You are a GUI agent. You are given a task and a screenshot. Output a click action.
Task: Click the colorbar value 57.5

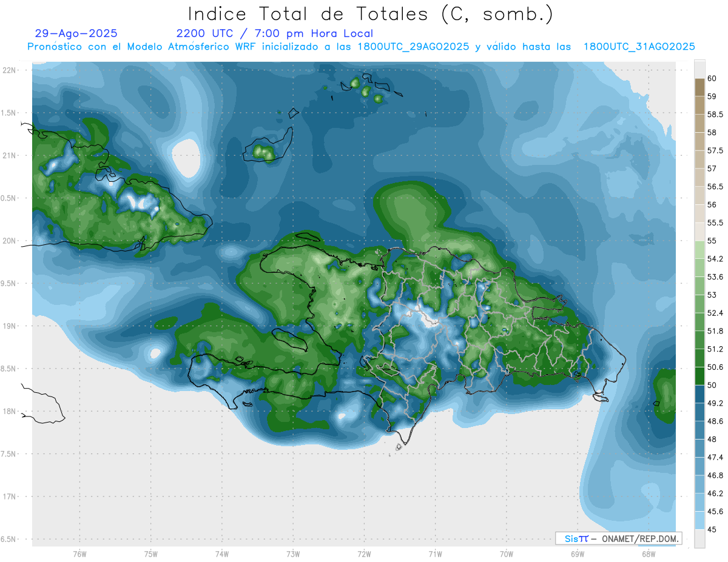coord(715,150)
